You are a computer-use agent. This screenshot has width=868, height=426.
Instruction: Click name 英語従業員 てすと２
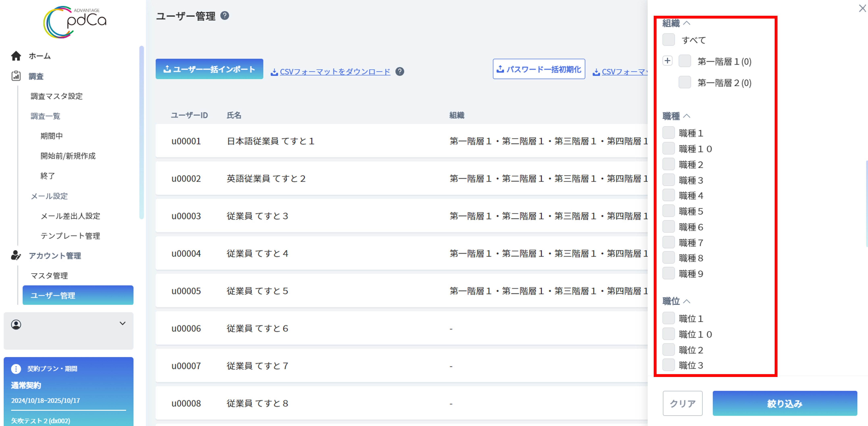pyautogui.click(x=266, y=178)
